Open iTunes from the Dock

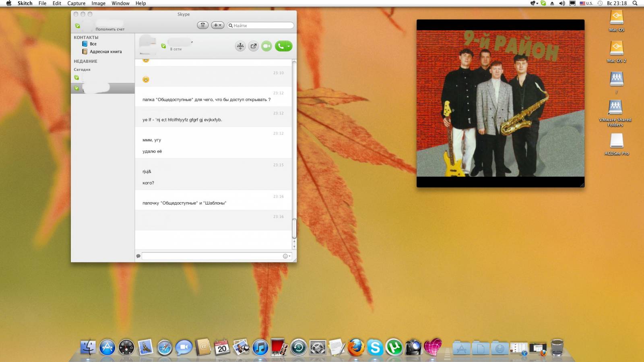[x=260, y=348]
